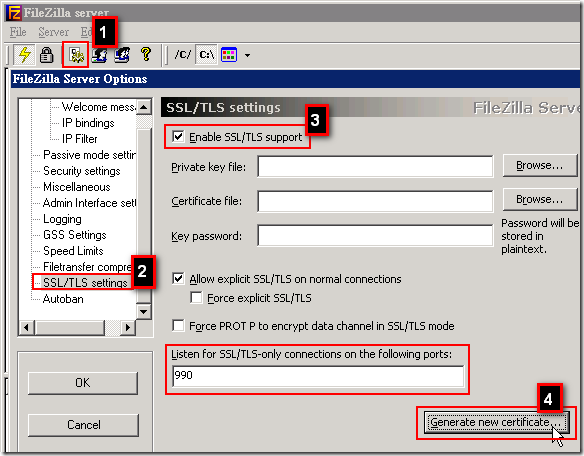This screenshot has height=456, width=584.
Task: Open the Server menu
Action: [x=54, y=32]
